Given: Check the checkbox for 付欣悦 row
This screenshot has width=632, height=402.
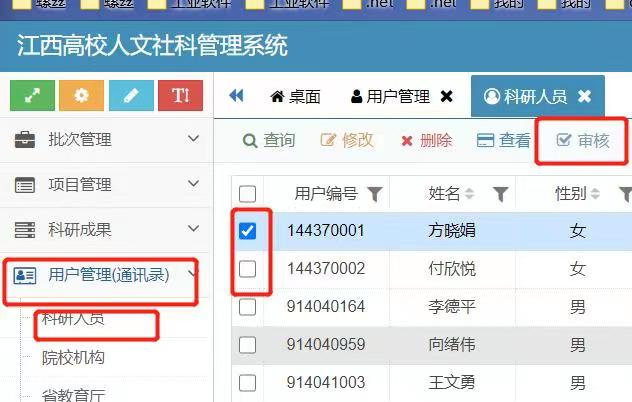Looking at the screenshot, I should click(x=248, y=269).
